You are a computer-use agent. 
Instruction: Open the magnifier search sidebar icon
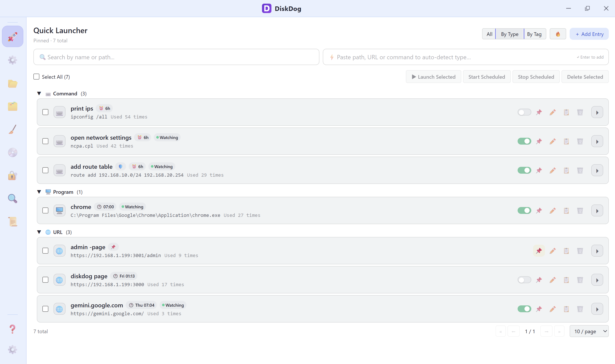click(x=12, y=198)
